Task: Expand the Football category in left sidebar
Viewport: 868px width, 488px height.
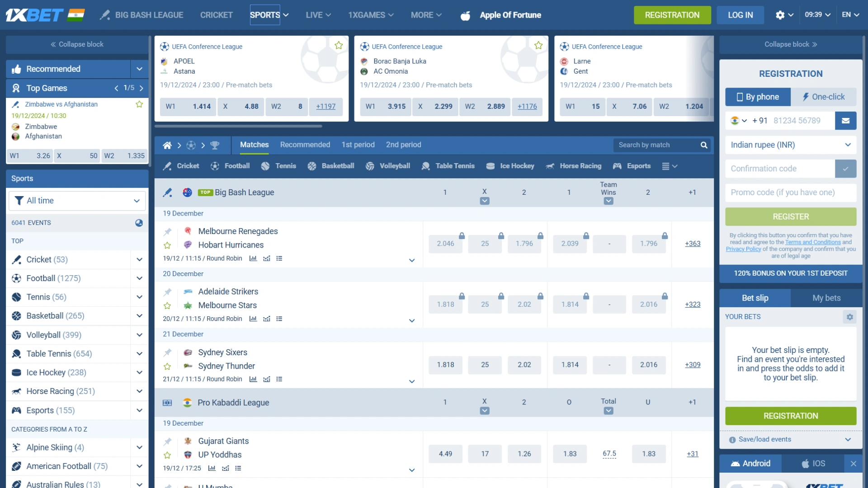Action: pyautogui.click(x=139, y=278)
